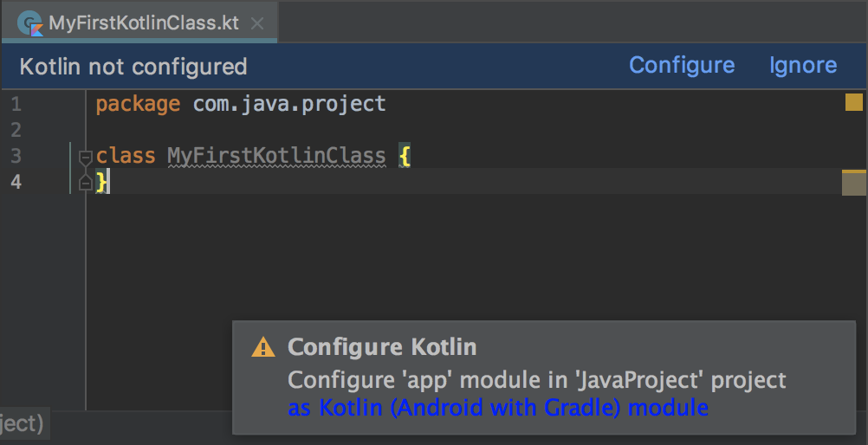Collapse the class block using line 3 fold marker
The image size is (868, 445).
(85, 158)
